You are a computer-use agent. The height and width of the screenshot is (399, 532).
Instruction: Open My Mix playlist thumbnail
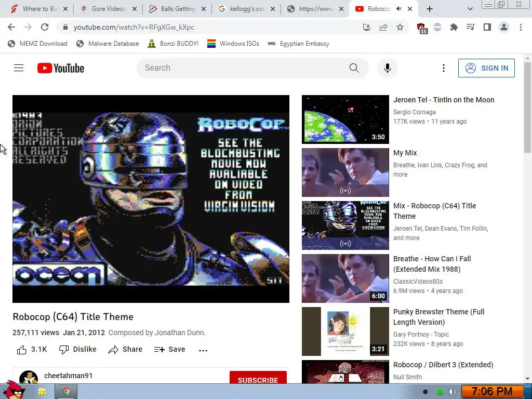point(345,172)
